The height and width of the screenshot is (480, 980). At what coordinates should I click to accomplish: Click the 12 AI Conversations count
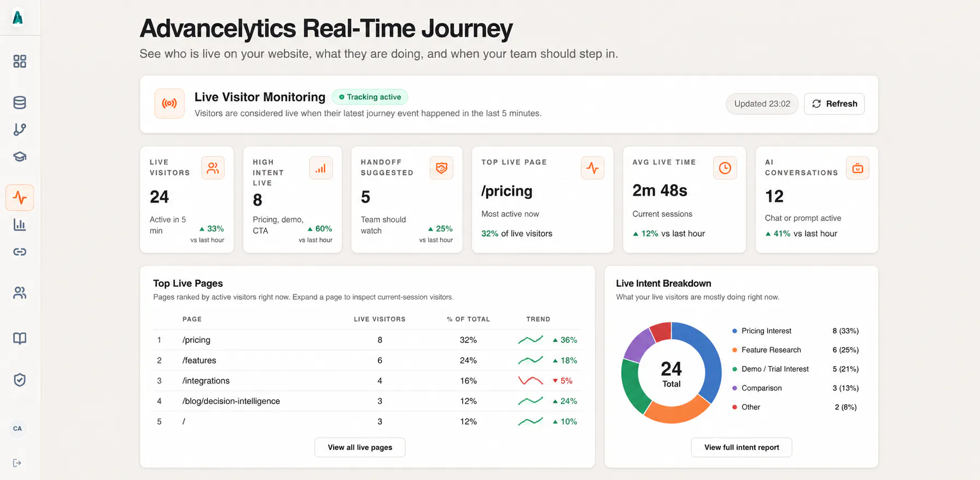point(774,196)
